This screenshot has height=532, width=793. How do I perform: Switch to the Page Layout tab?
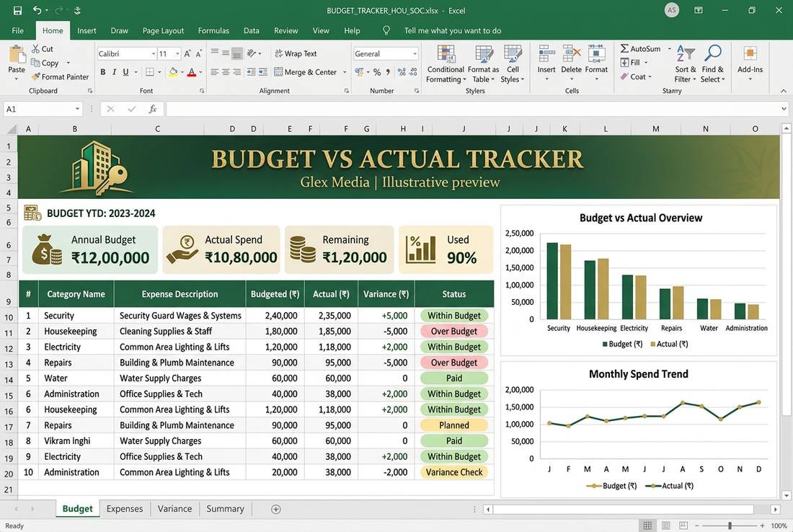pyautogui.click(x=163, y=30)
